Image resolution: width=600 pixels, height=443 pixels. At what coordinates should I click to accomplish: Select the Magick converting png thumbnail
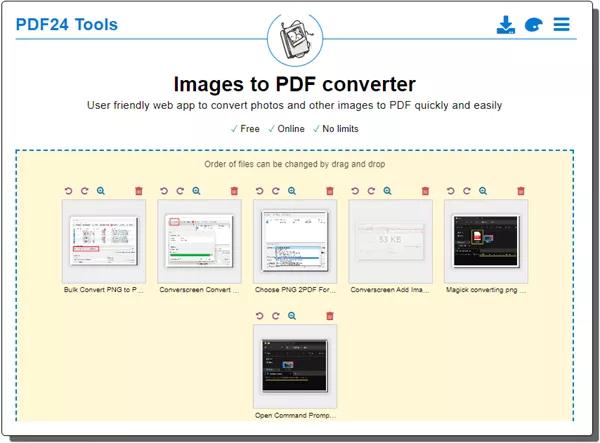point(486,241)
